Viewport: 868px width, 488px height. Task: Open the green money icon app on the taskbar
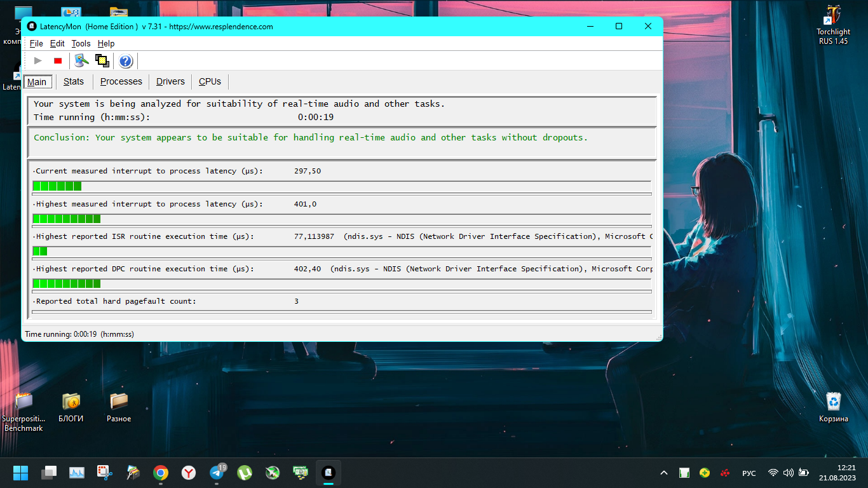pos(301,473)
